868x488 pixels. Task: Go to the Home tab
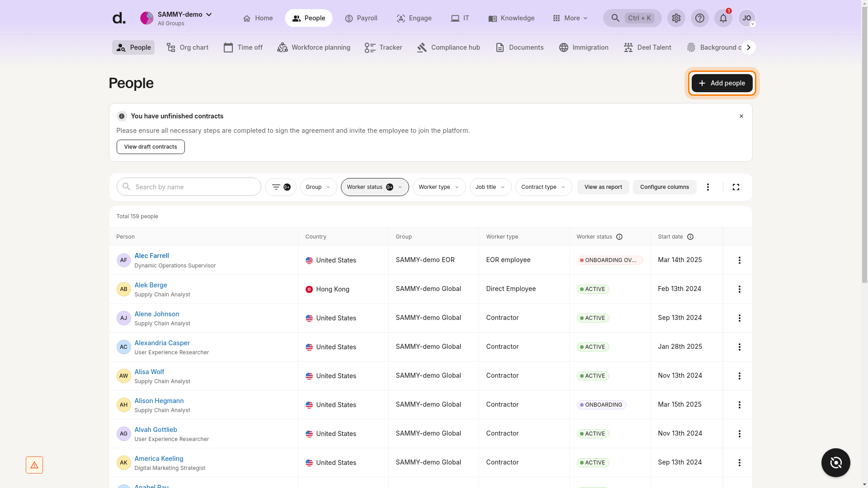(x=258, y=18)
